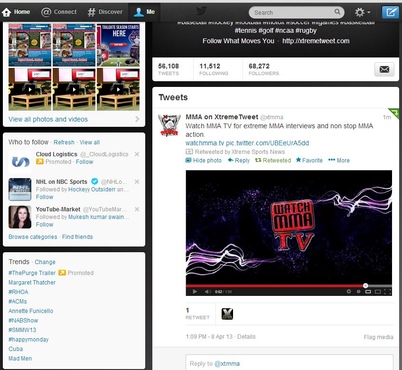Open the Promoted badge on #ThePurge Trailer
Viewport: 402px width, 370px height.
[x=76, y=273]
